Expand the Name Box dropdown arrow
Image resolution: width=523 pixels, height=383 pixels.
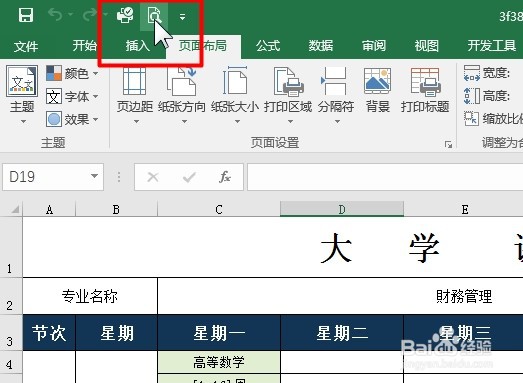pyautogui.click(x=94, y=176)
